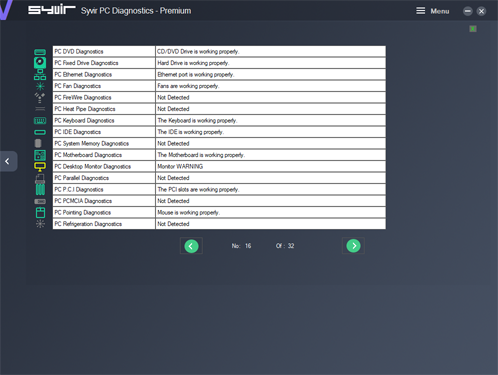The width and height of the screenshot is (498, 375).
Task: Open the Menu label in title bar
Action: point(440,11)
